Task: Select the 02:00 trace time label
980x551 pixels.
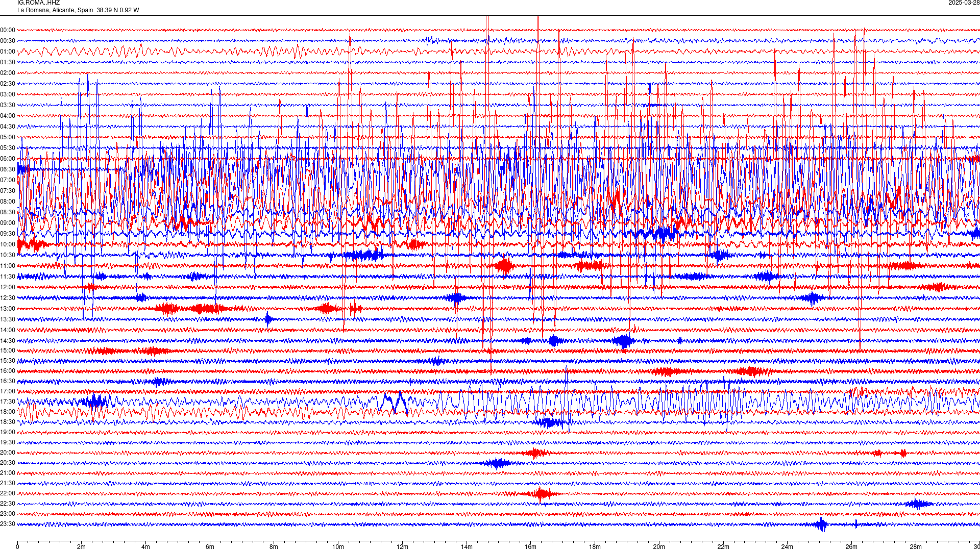Action: coord(8,73)
